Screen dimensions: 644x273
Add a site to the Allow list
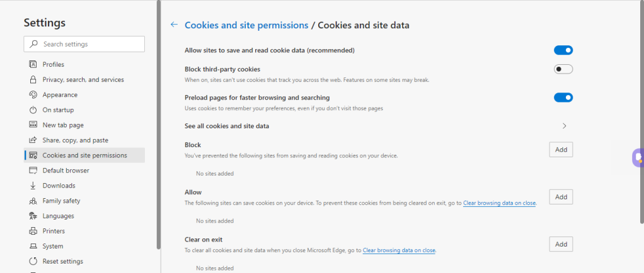click(x=561, y=197)
